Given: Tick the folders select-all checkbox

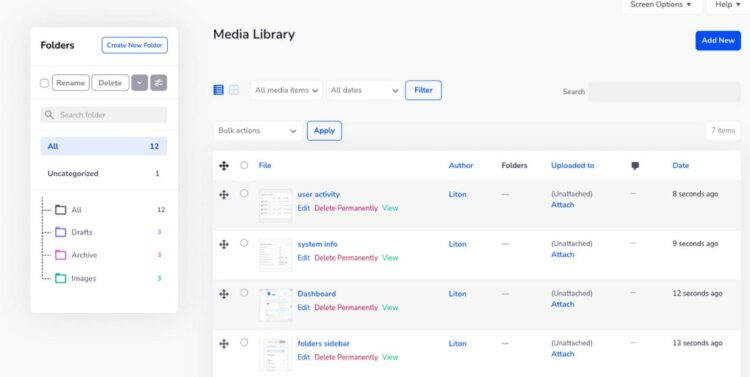Looking at the screenshot, I should [x=44, y=83].
